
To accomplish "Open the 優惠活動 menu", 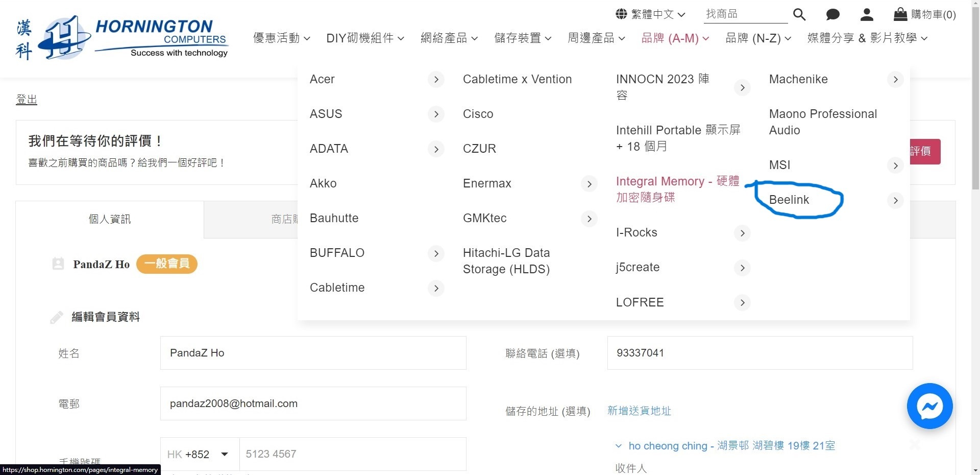I will (282, 38).
